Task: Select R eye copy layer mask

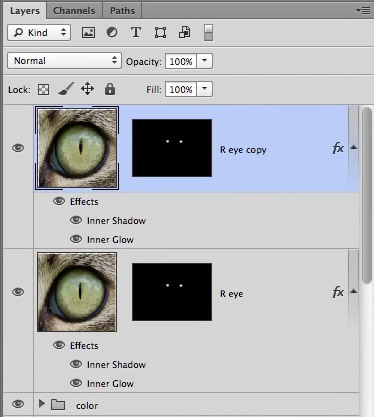Action: (172, 148)
